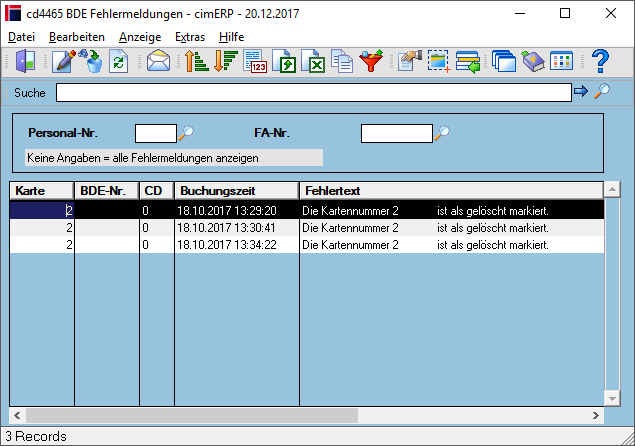Click the blue question mark help icon
Viewport: 635px width, 446px height.
(600, 61)
